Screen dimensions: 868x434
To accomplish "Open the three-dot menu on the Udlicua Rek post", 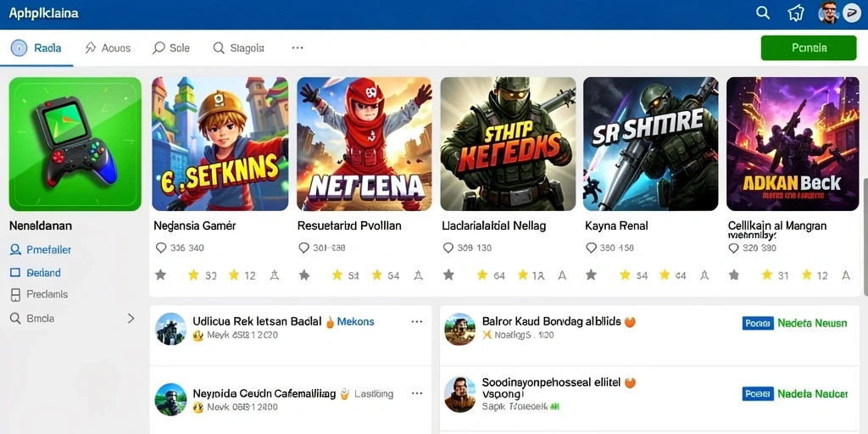I will 417,321.
